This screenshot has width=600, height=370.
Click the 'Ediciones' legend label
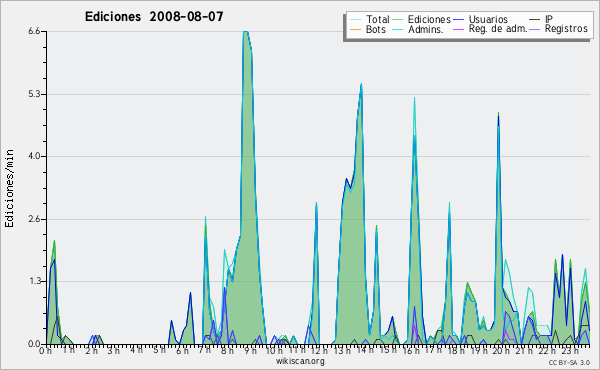[x=429, y=19]
